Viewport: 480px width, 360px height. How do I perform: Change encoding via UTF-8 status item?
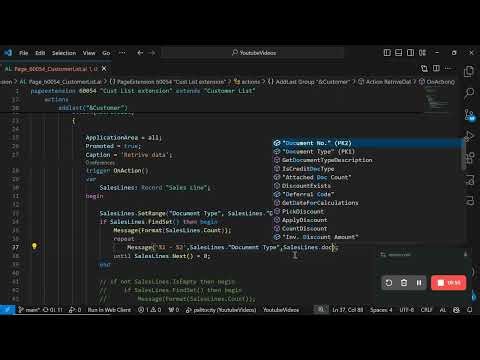(x=406, y=310)
